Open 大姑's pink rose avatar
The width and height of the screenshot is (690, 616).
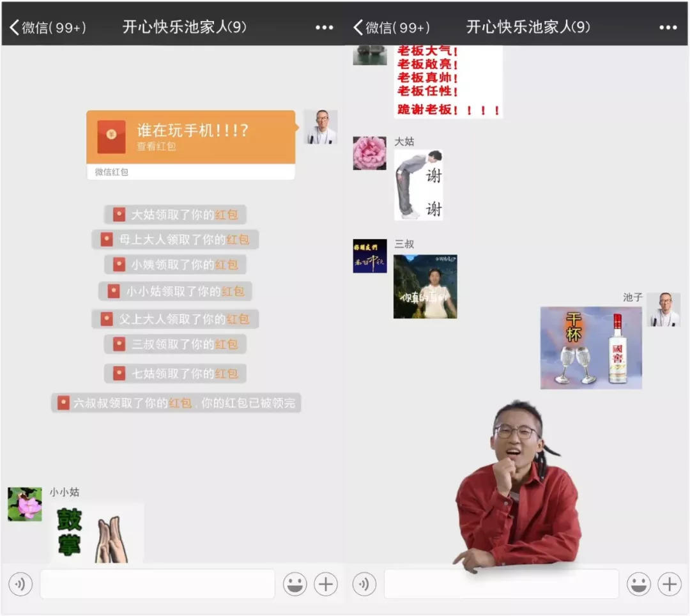tap(369, 153)
